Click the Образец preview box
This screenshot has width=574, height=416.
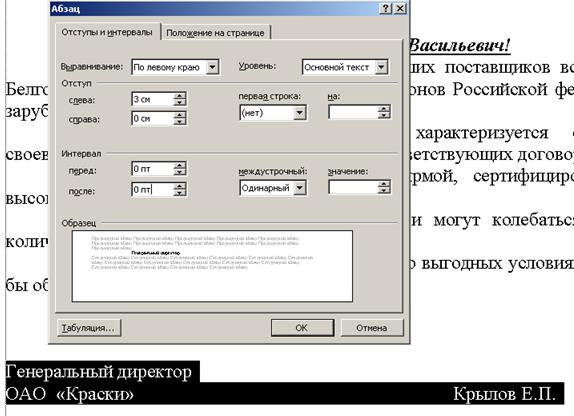[x=212, y=266]
